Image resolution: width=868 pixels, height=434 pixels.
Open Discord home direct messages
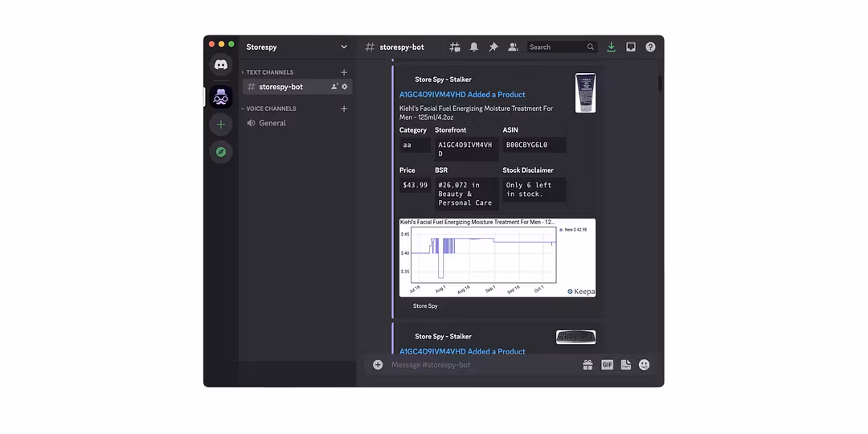221,65
